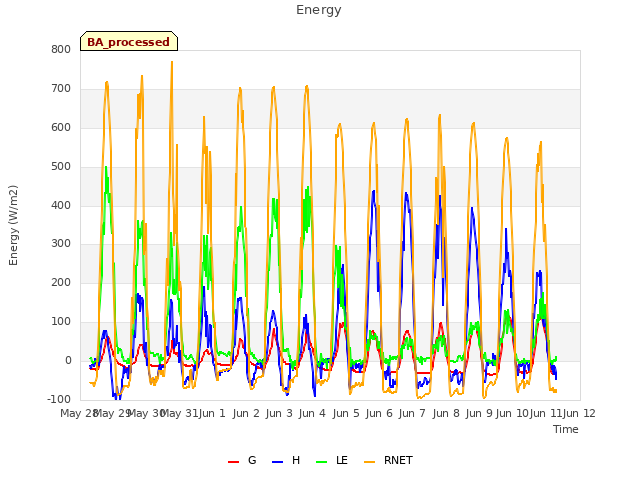Click the Jun 12 x-axis date label
This screenshot has width=640, height=480.
(x=579, y=413)
